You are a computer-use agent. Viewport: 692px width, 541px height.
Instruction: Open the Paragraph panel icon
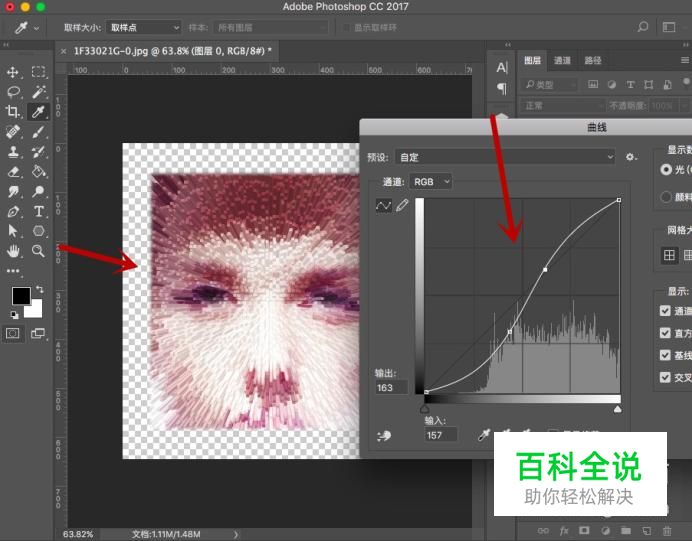tap(502, 88)
